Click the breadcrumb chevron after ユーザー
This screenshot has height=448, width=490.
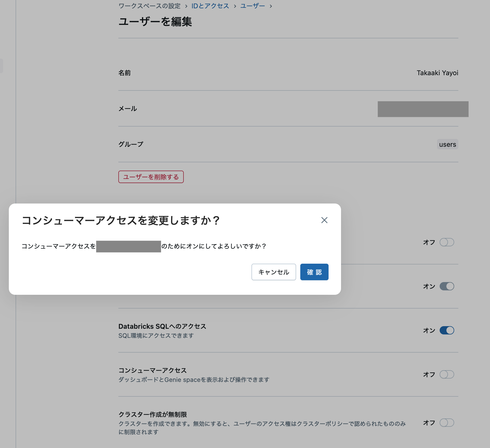pyautogui.click(x=271, y=6)
